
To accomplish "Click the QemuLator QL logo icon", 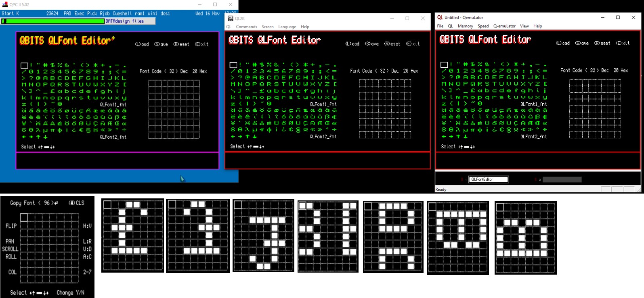I will 440,17.
